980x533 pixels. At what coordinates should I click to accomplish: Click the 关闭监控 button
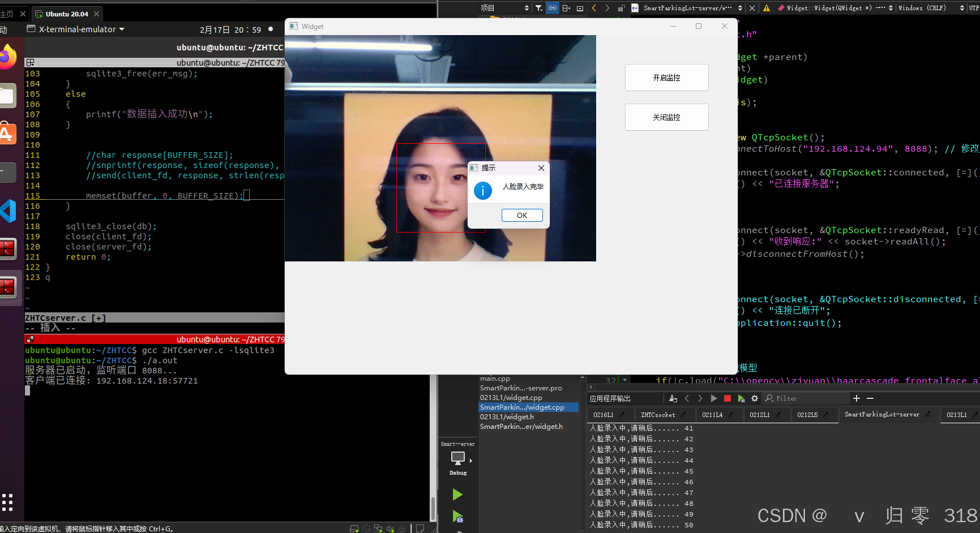[666, 117]
